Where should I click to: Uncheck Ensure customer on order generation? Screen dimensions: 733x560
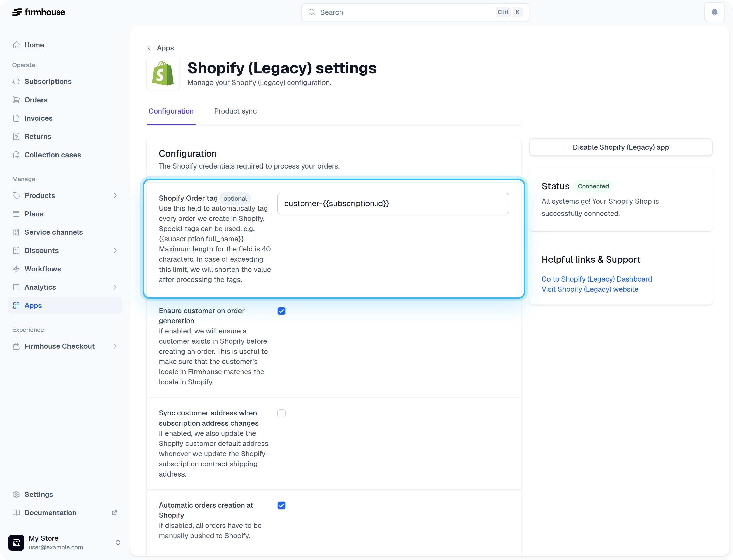coord(282,311)
